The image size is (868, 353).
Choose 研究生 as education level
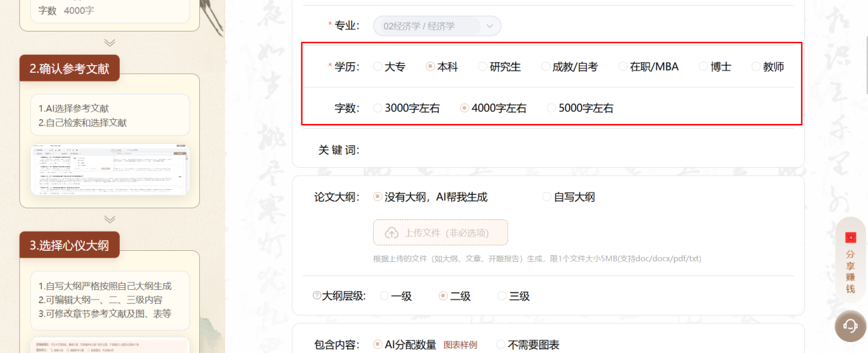[x=483, y=66]
